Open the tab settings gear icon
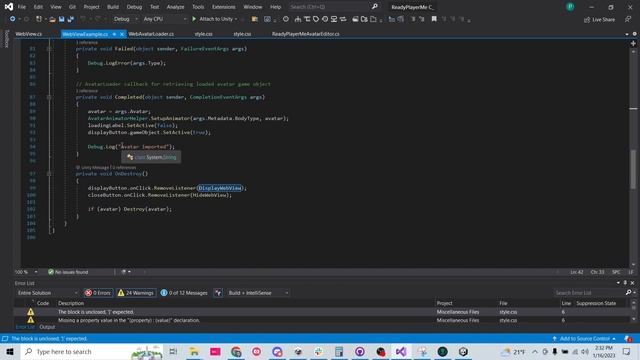The width and height of the screenshot is (640, 360). click(x=635, y=34)
